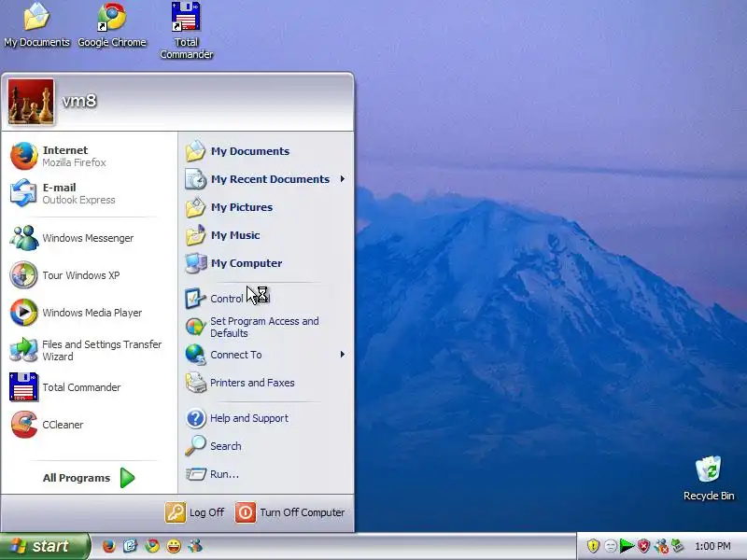Click the vm8 chess user picture

click(31, 102)
